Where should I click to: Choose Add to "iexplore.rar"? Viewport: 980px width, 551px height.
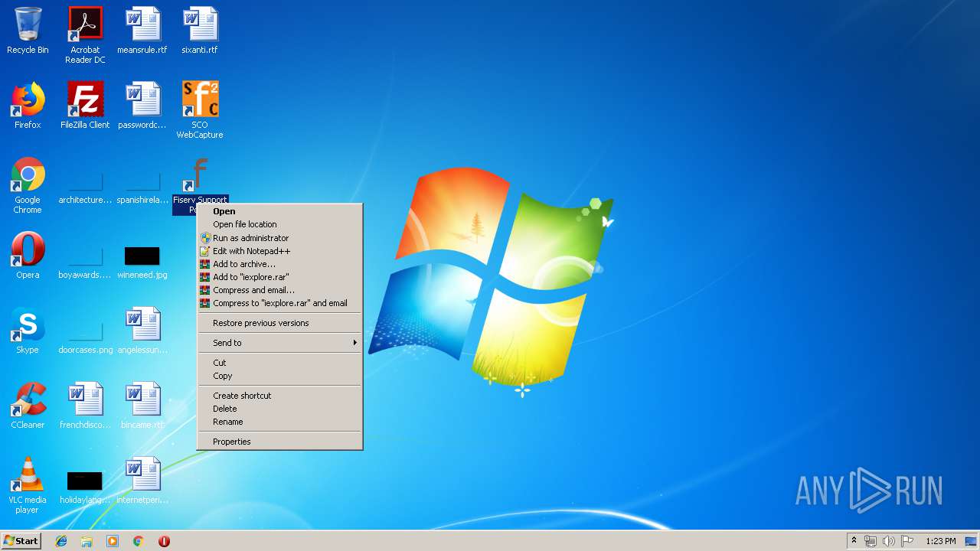[x=279, y=277]
